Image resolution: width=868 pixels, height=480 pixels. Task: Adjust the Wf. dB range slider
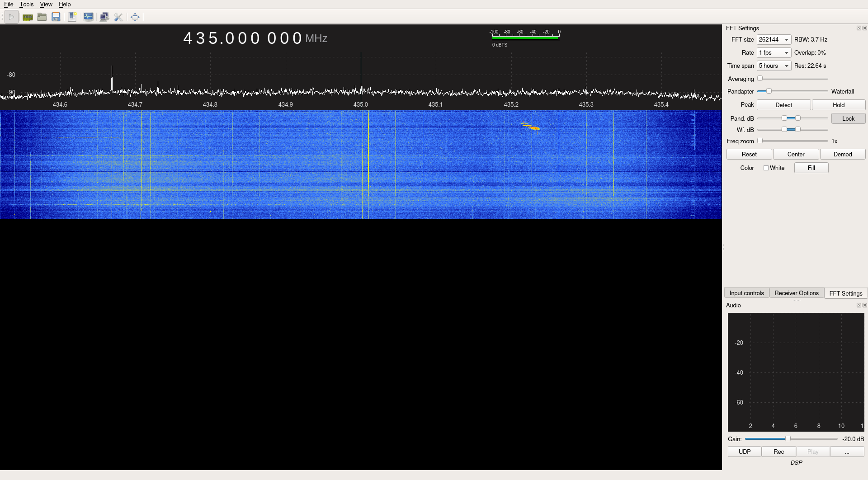(793, 130)
